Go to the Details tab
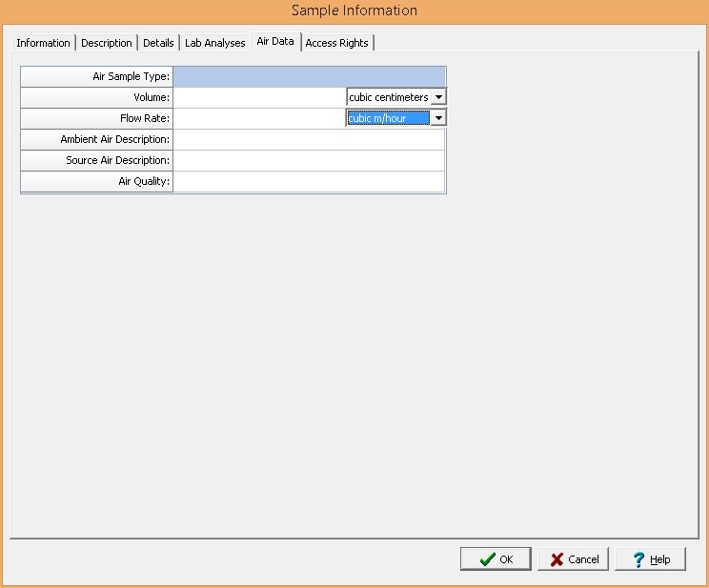The height and width of the screenshot is (588, 709). 158,43
